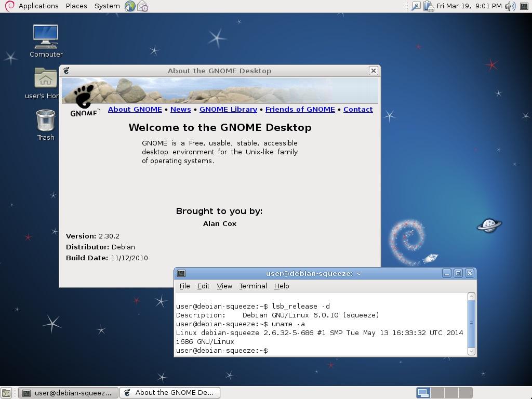Image resolution: width=532 pixels, height=399 pixels.
Task: Click the Welcome to the GNOME Desktop heading
Action: click(220, 127)
